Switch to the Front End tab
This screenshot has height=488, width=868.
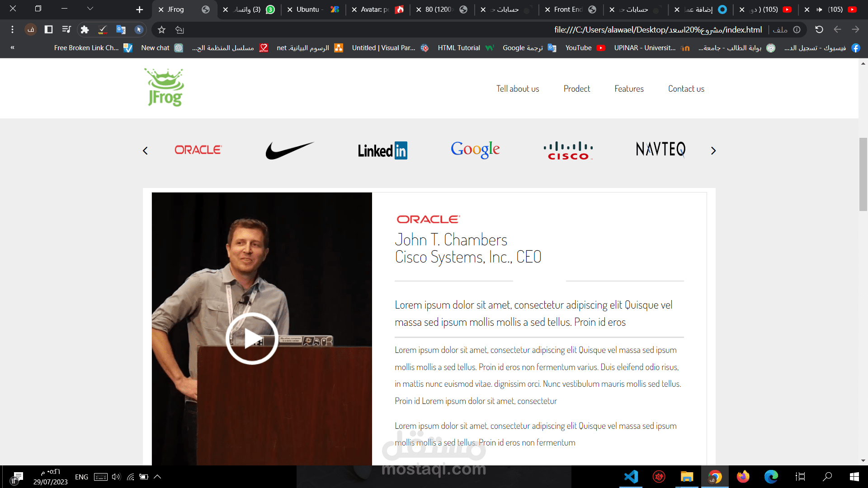(571, 9)
